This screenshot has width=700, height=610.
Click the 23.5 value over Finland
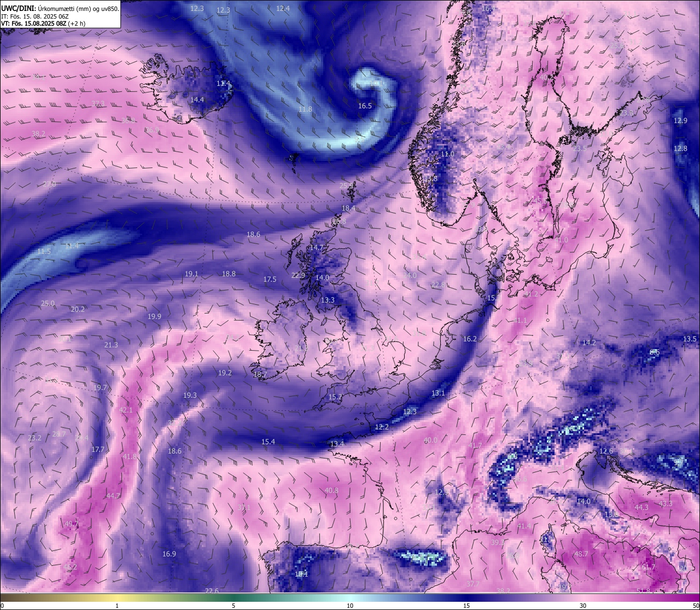tap(579, 148)
